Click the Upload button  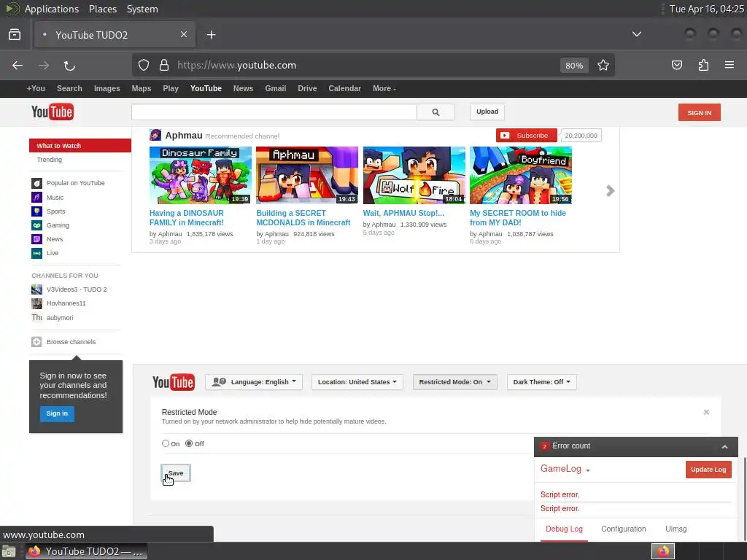(487, 112)
